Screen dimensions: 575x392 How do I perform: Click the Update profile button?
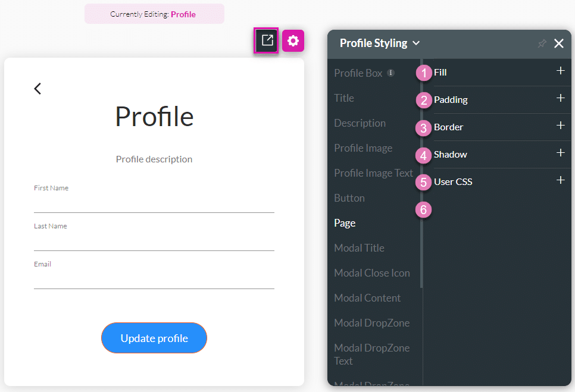tap(154, 337)
